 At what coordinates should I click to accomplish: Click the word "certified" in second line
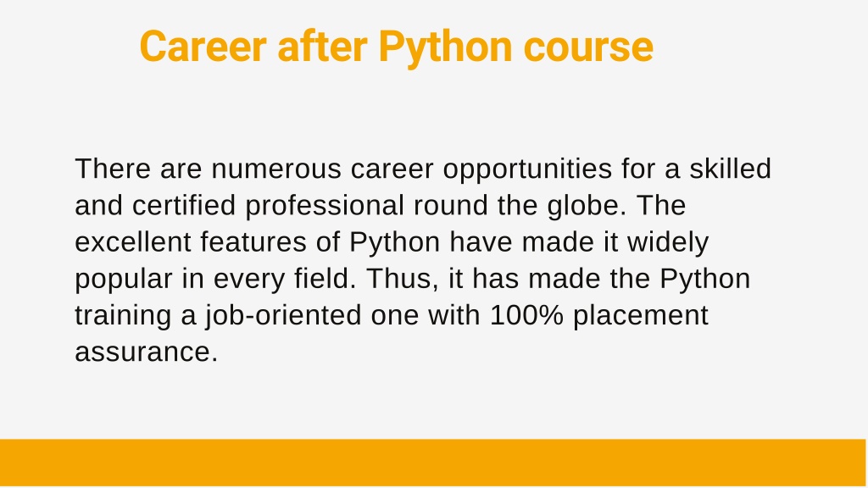tap(184, 205)
